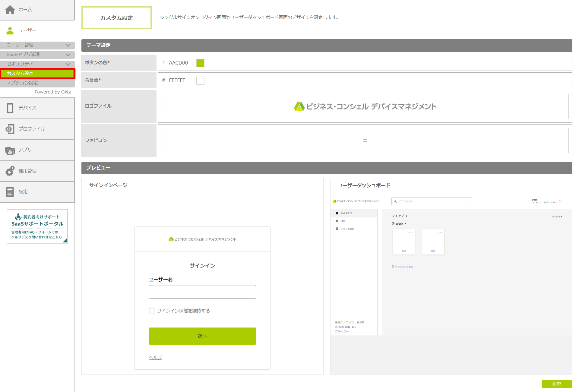Open the white background color swatch
579x392 pixels.
click(x=200, y=81)
